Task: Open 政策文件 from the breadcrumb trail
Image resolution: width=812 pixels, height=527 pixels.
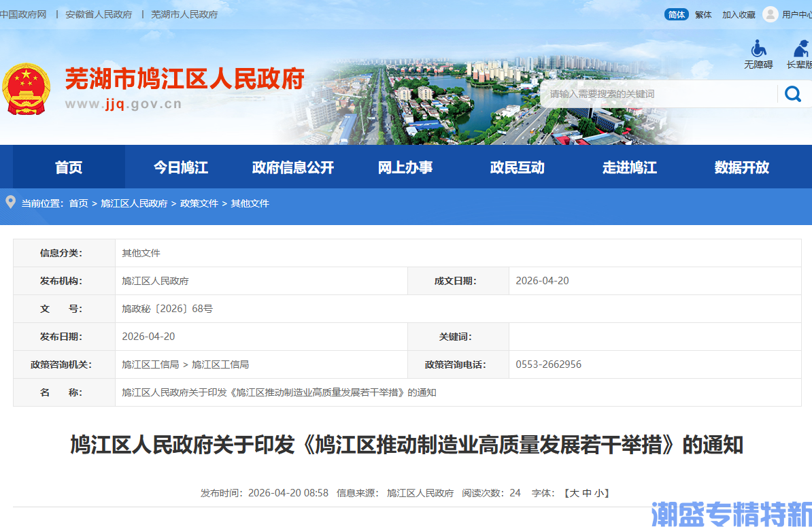Action: coord(199,203)
